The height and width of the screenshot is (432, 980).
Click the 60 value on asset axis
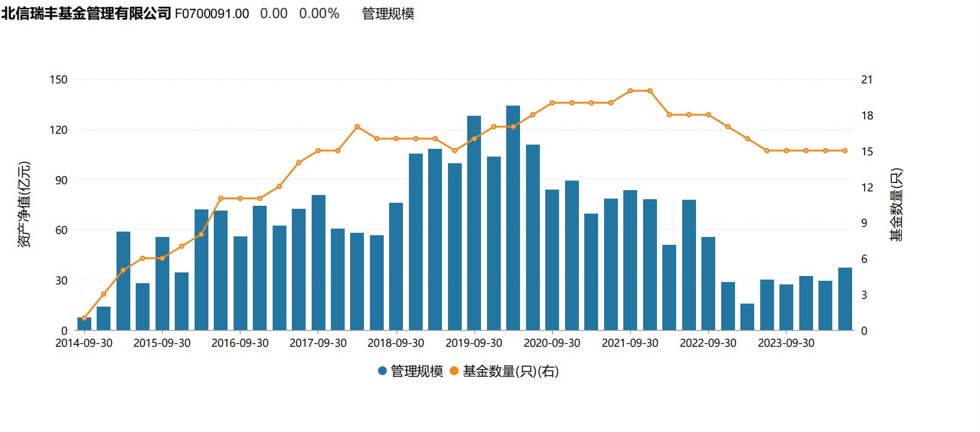(62, 230)
